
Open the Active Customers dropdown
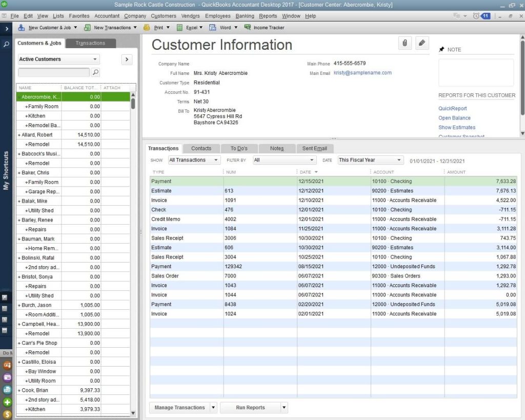57,59
